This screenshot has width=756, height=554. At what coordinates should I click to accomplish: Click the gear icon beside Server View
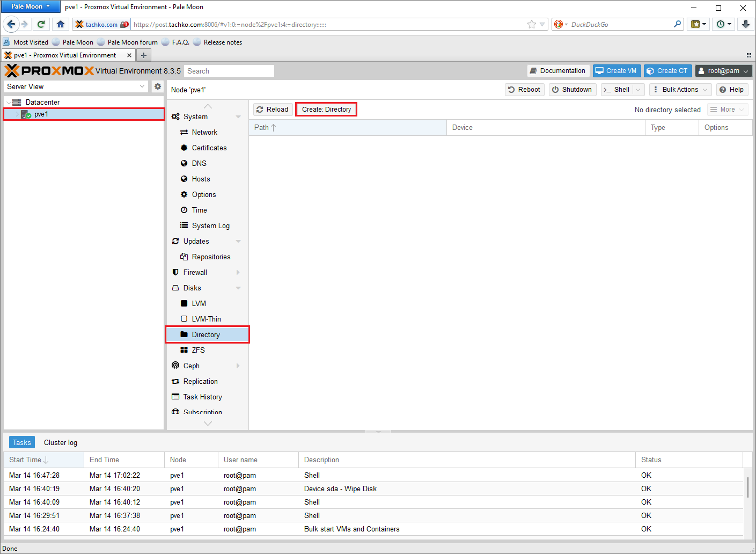tap(158, 86)
